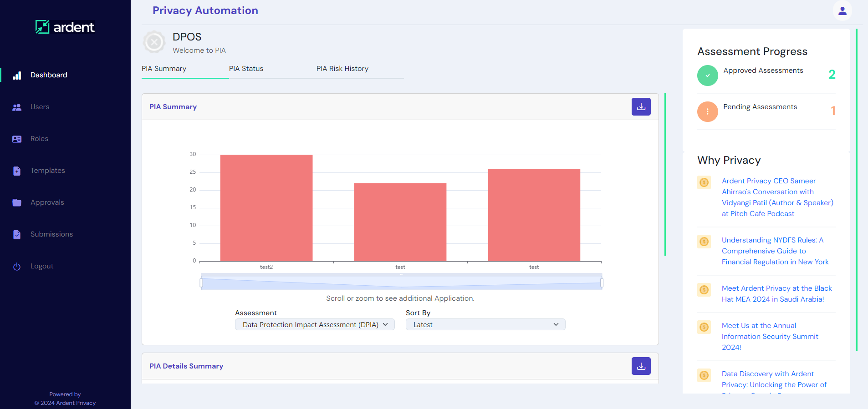Go to Roles in the sidebar
The image size is (868, 409).
(x=39, y=139)
